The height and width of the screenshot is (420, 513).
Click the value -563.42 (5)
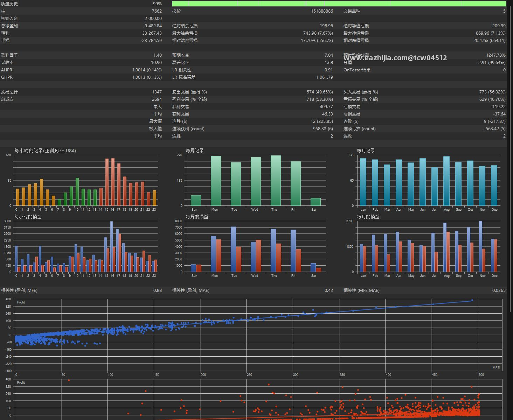(495, 129)
